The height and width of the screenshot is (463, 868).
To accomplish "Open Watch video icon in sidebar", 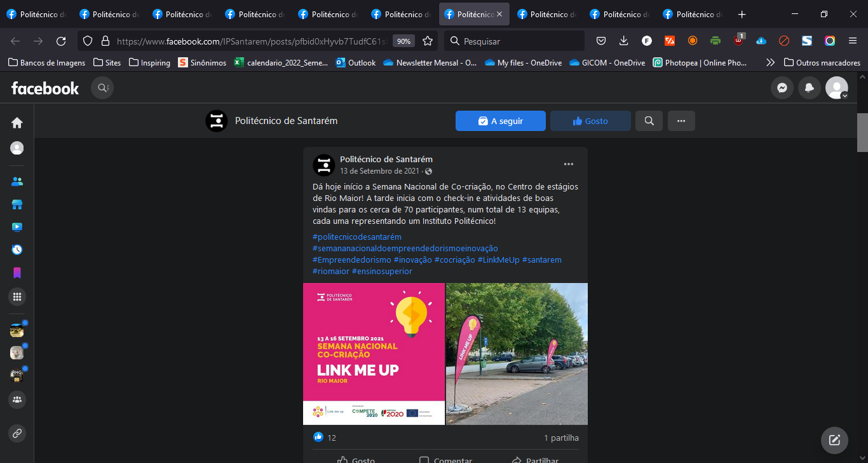I will (17, 227).
